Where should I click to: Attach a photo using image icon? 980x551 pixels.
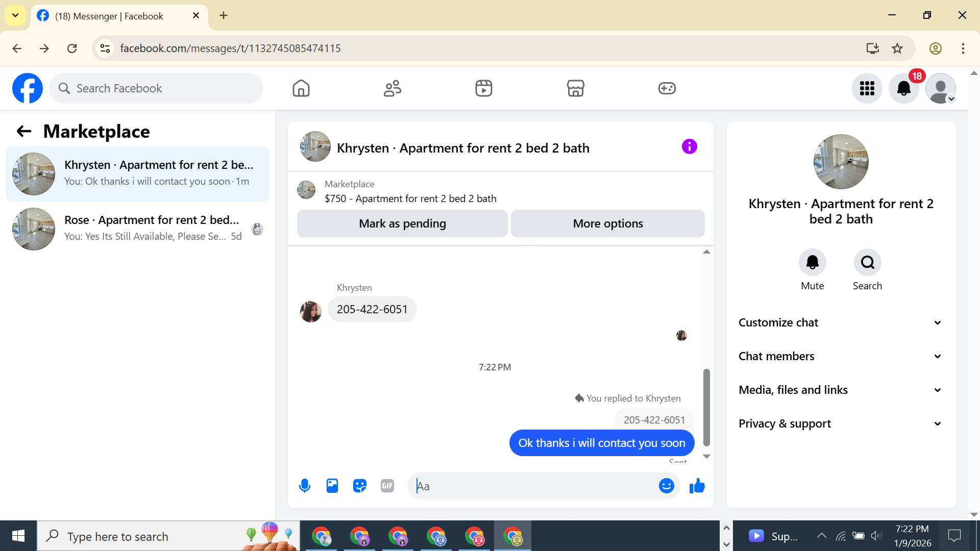coord(332,486)
